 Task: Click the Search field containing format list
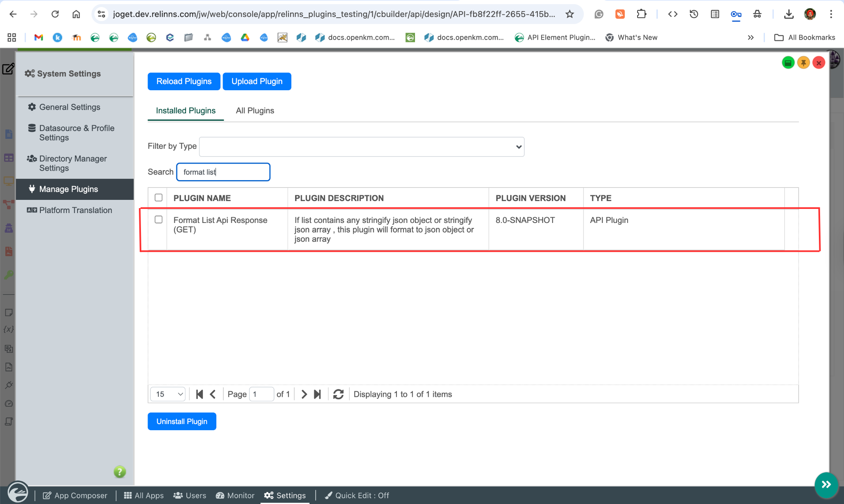tap(223, 172)
